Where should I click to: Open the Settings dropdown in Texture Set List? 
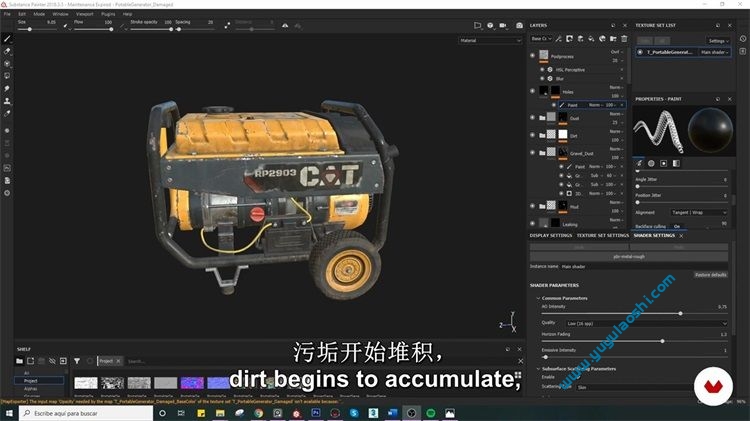click(718, 41)
